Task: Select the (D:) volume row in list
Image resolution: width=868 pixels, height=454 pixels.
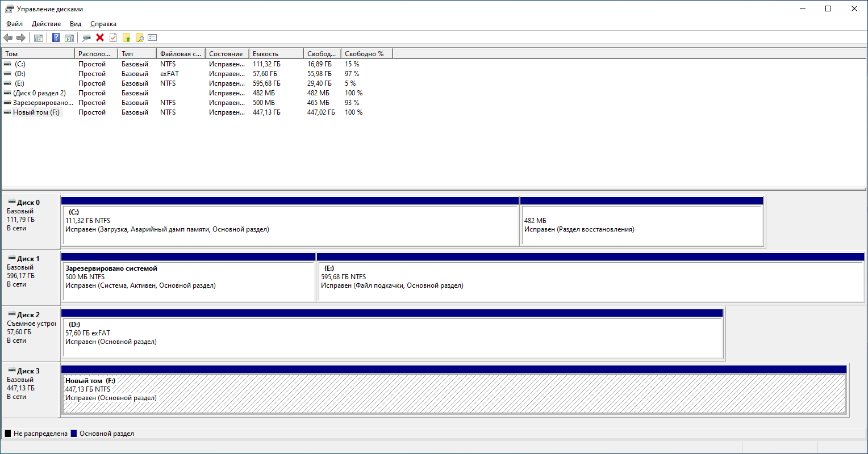Action: pos(197,74)
